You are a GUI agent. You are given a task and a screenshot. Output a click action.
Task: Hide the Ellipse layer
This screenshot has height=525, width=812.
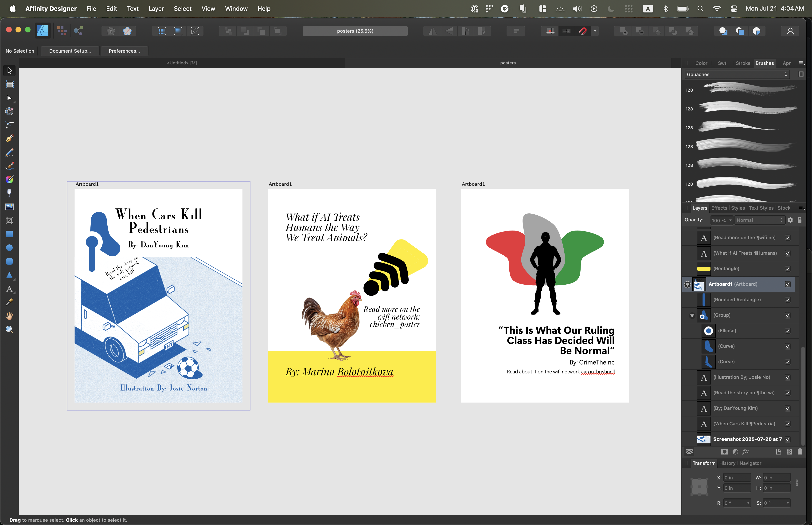click(x=788, y=331)
